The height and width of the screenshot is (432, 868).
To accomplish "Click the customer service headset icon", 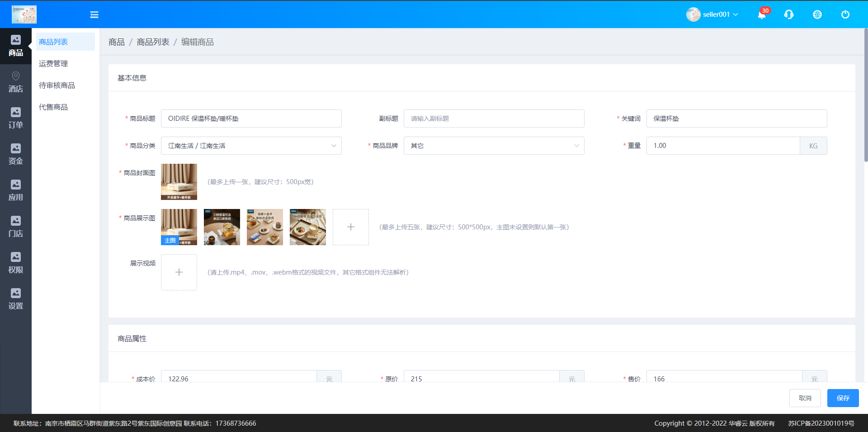I will coord(789,14).
